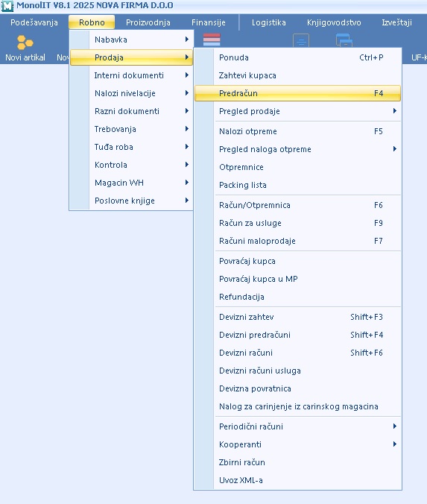The height and width of the screenshot is (504, 427).
Task: Click the red striped toolbar icon
Action: tap(212, 40)
